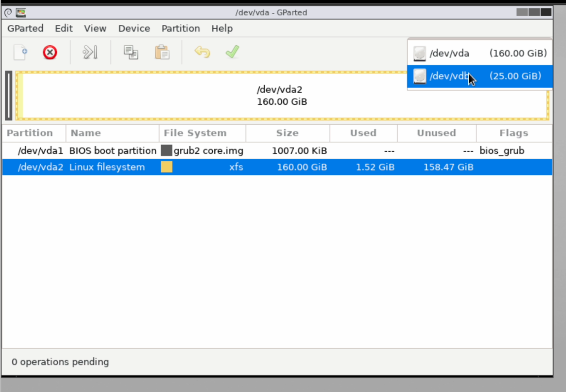The image size is (566, 392).
Task: Click the Resize/Move partition toolbar icon
Action: tap(90, 52)
